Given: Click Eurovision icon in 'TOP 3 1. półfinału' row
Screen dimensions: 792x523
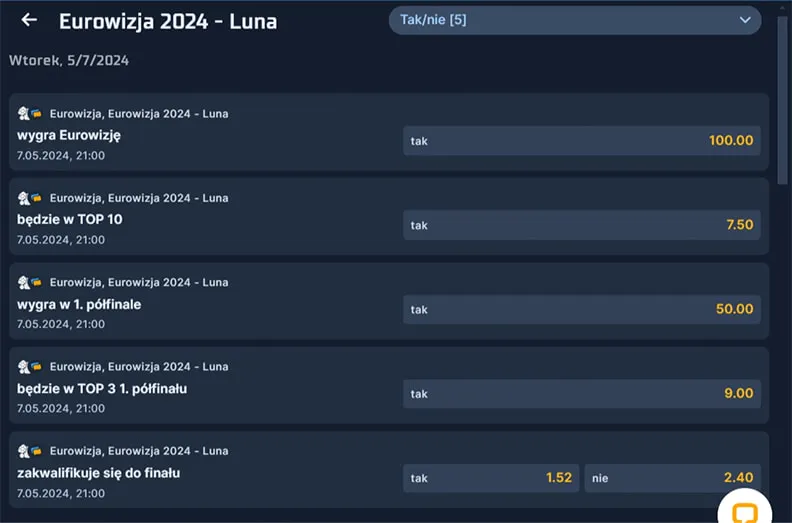Looking at the screenshot, I should tap(29, 367).
